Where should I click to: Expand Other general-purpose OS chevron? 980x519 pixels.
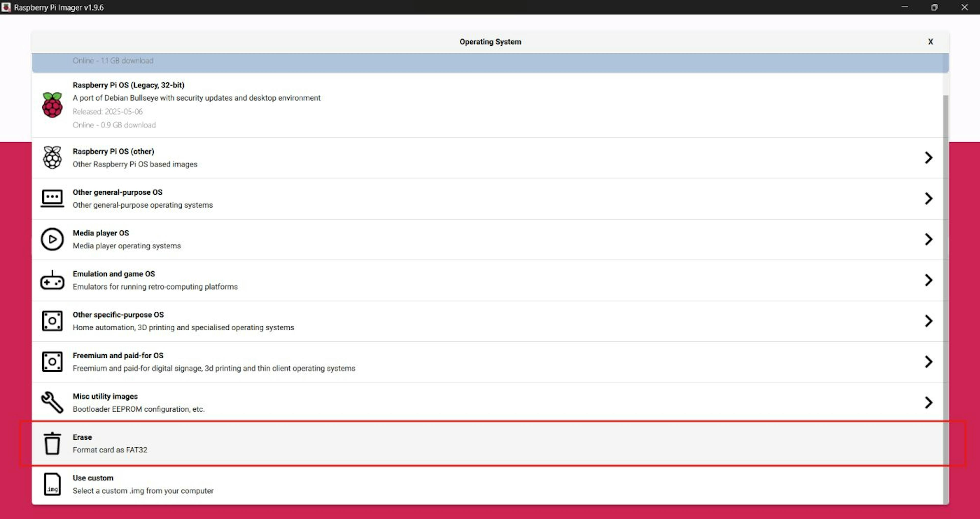[x=929, y=198]
